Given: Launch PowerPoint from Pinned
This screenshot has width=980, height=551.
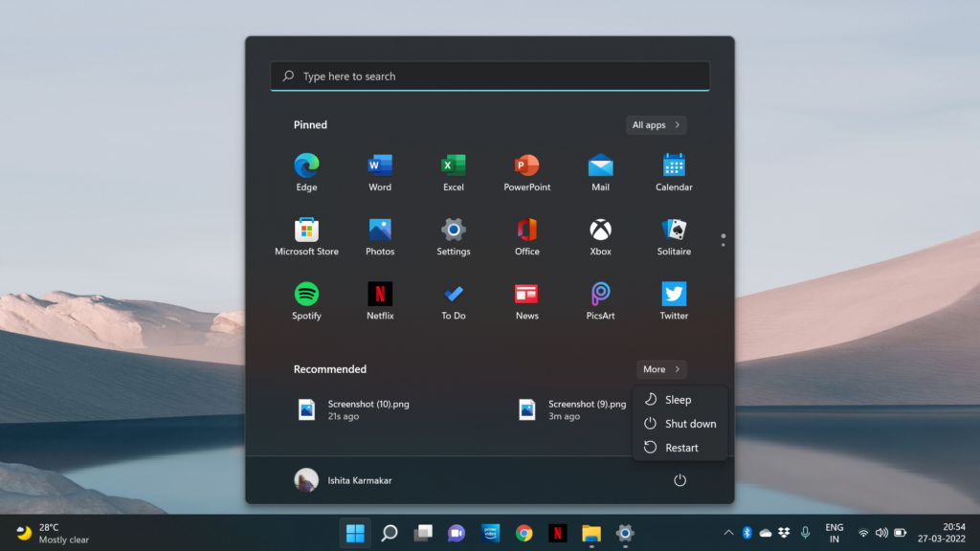Looking at the screenshot, I should [527, 172].
